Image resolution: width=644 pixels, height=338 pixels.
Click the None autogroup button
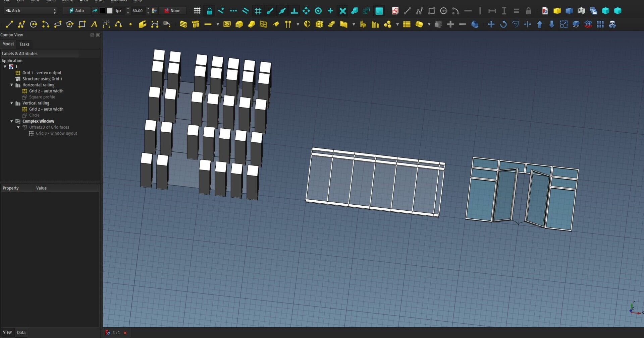point(172,11)
